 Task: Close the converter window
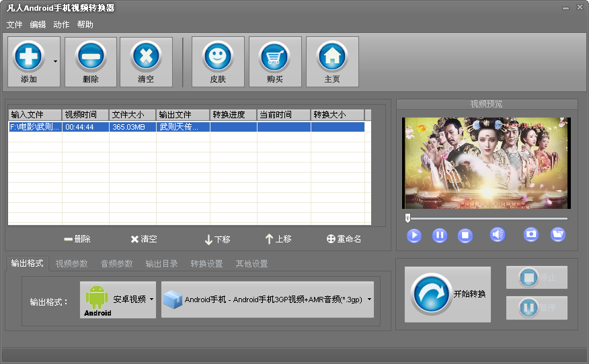tap(580, 7)
